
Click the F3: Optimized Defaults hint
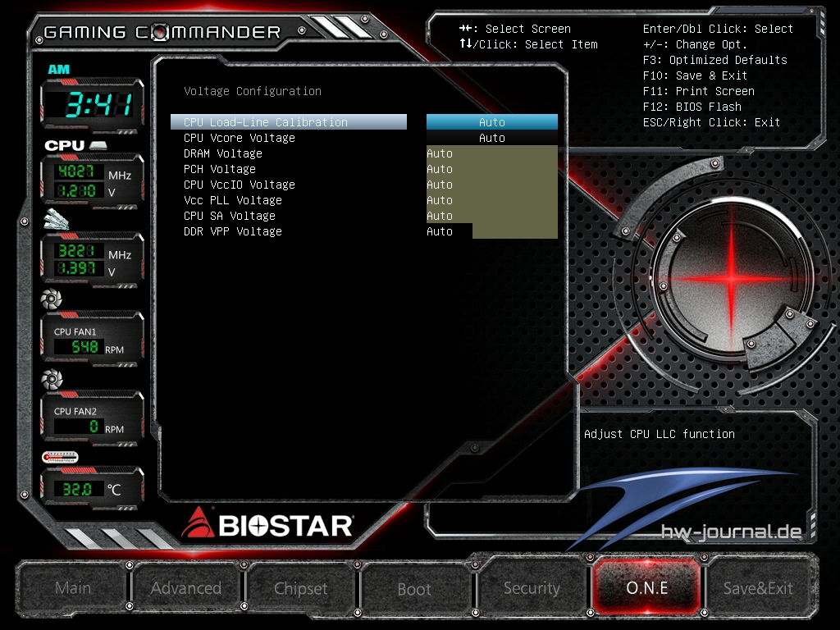[x=715, y=60]
